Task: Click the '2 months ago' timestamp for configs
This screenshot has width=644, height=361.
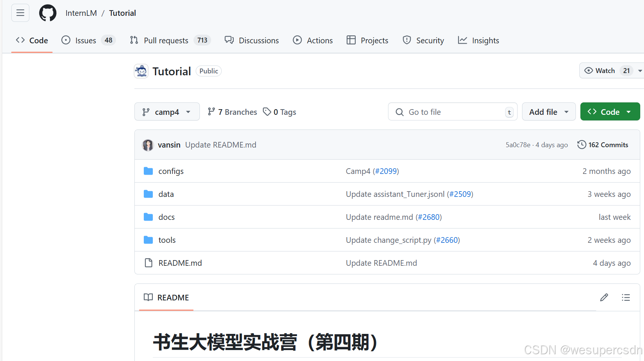Action: [x=606, y=171]
